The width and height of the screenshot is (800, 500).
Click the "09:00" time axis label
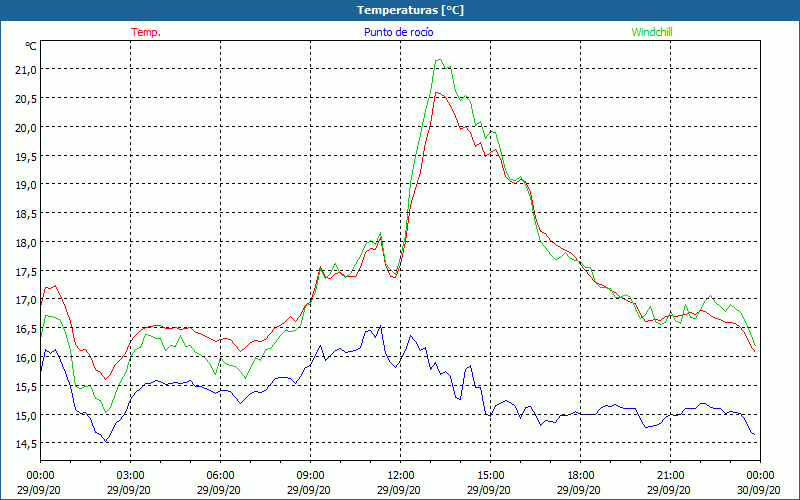coord(310,476)
